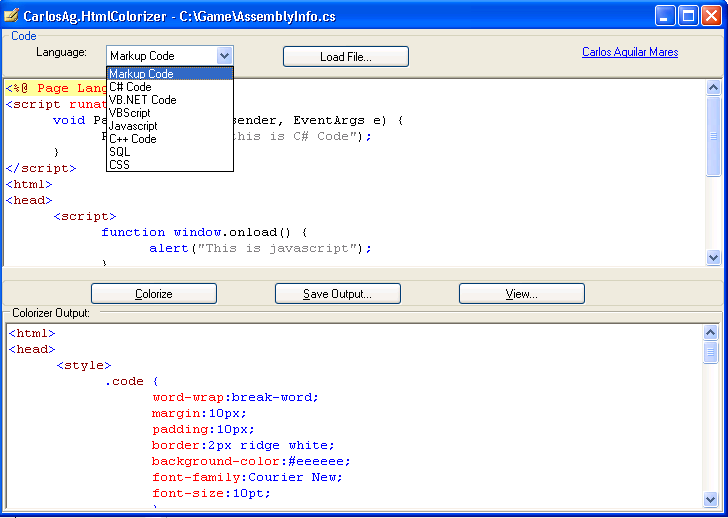Click the .code { line in output
The width and height of the screenshot is (728, 518).
pos(132,381)
